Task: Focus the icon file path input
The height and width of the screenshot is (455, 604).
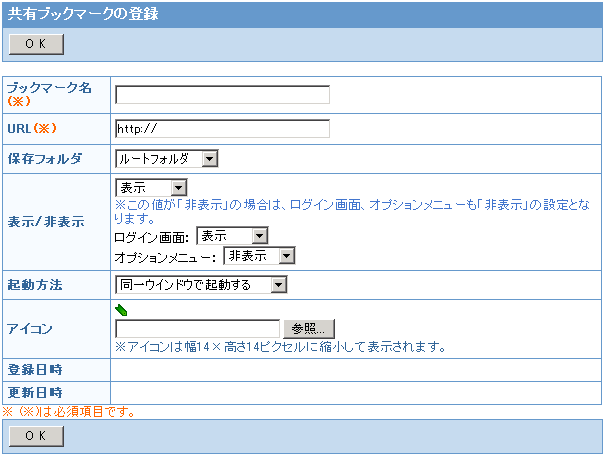Action: (197, 329)
